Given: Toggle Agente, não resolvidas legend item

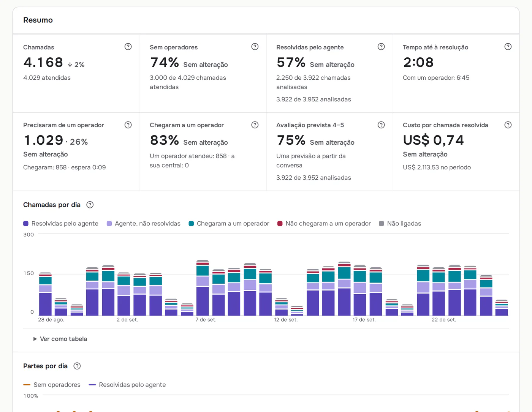Looking at the screenshot, I should click(x=144, y=224).
